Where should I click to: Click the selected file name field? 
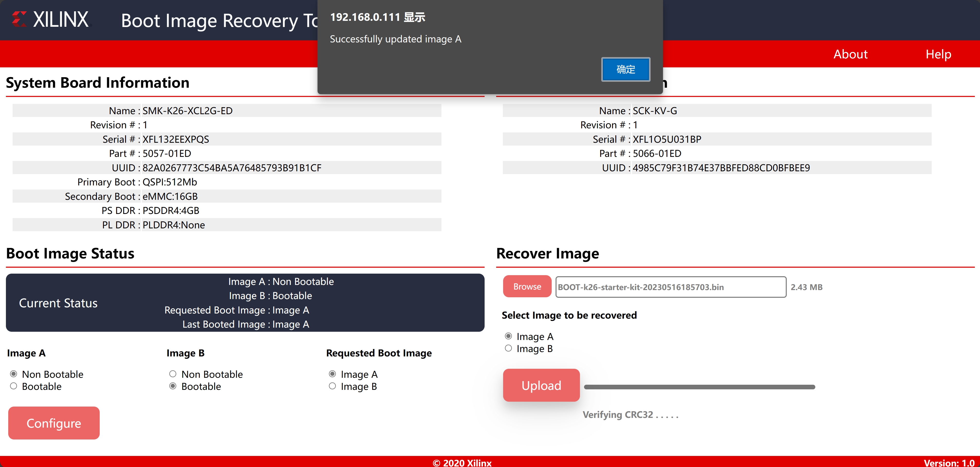[671, 287]
